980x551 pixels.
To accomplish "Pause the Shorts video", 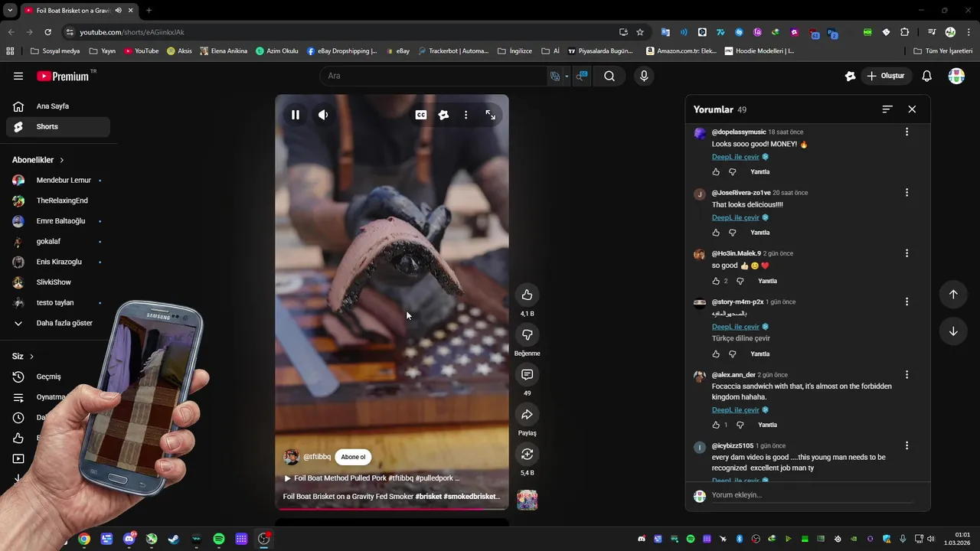I will 296,115.
